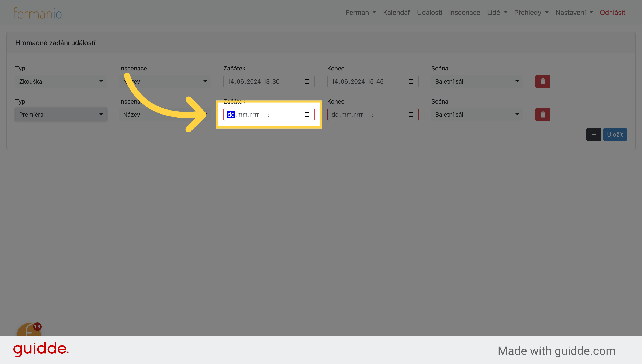Click the fermanio logo
The height and width of the screenshot is (364, 642).
tap(38, 13)
